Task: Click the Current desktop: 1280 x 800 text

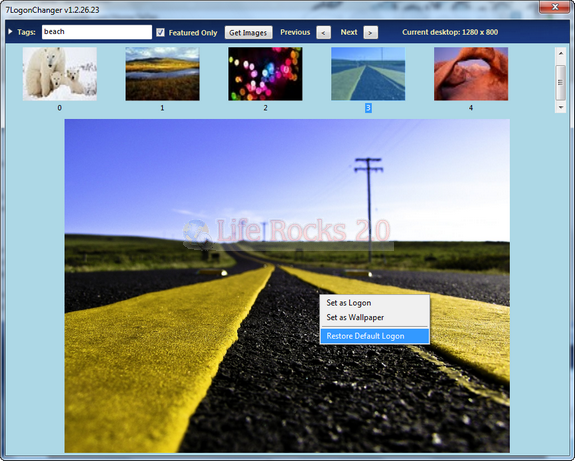Action: click(450, 32)
